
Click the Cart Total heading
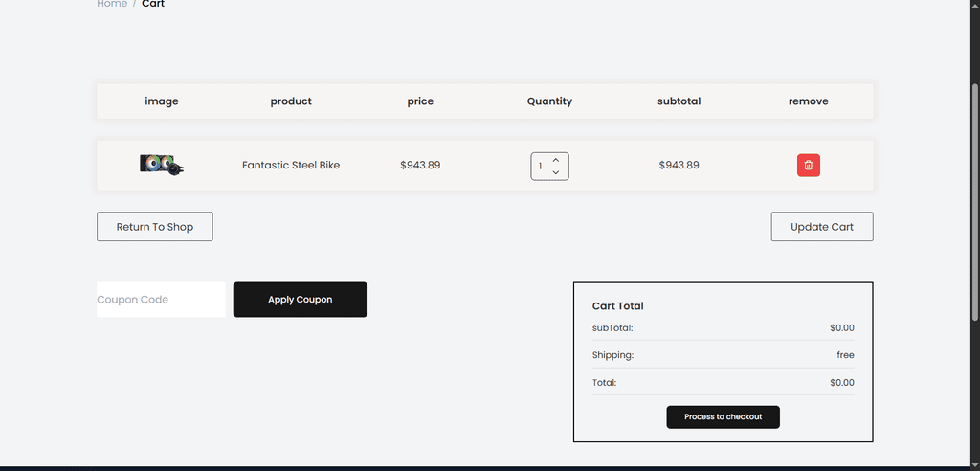pos(618,306)
